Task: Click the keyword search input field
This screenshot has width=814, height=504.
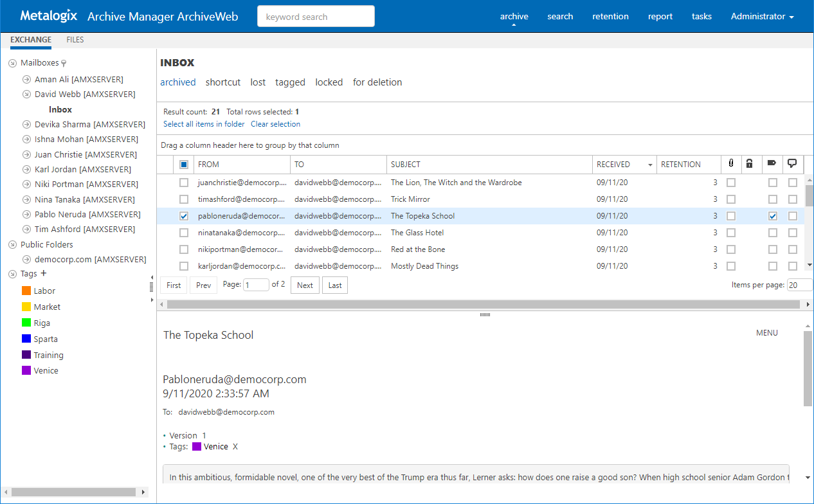Action: click(x=316, y=17)
